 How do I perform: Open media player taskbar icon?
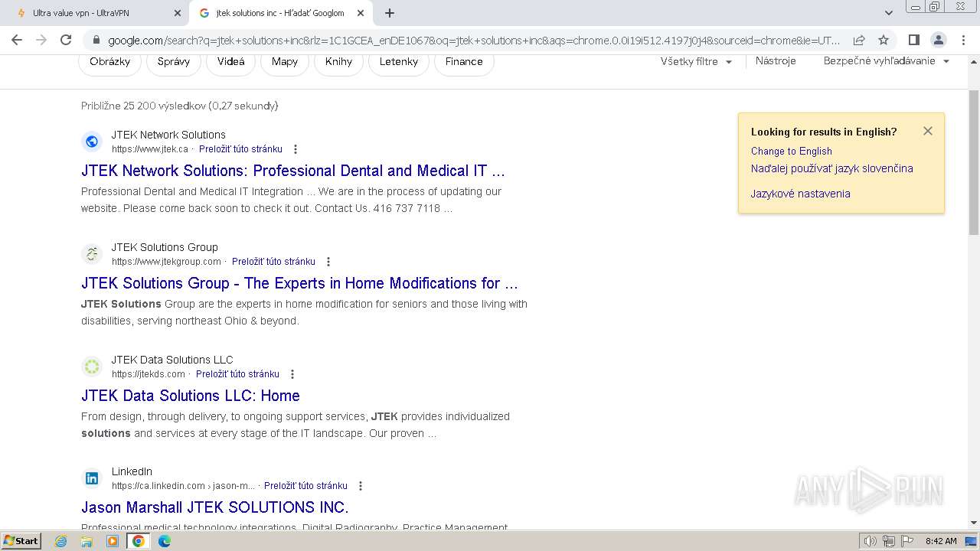[113, 541]
